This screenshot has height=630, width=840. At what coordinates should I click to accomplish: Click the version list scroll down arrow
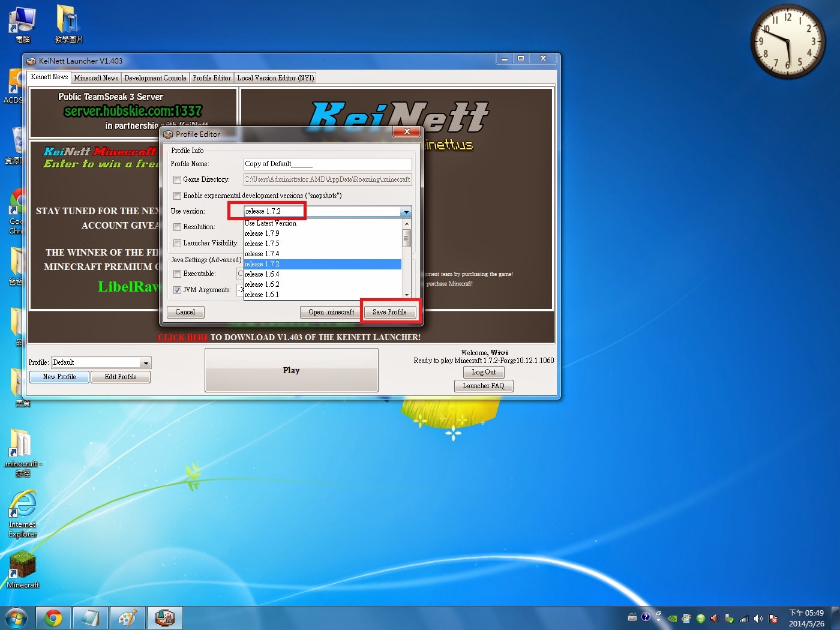pyautogui.click(x=407, y=295)
